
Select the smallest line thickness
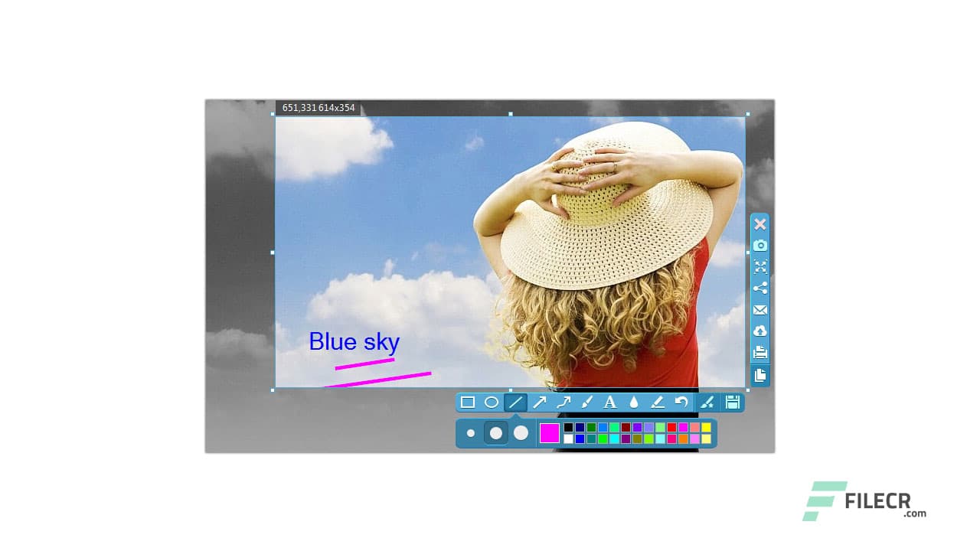[471, 433]
